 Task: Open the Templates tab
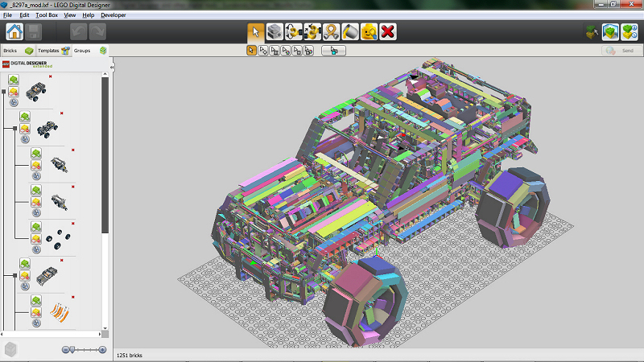54,51
